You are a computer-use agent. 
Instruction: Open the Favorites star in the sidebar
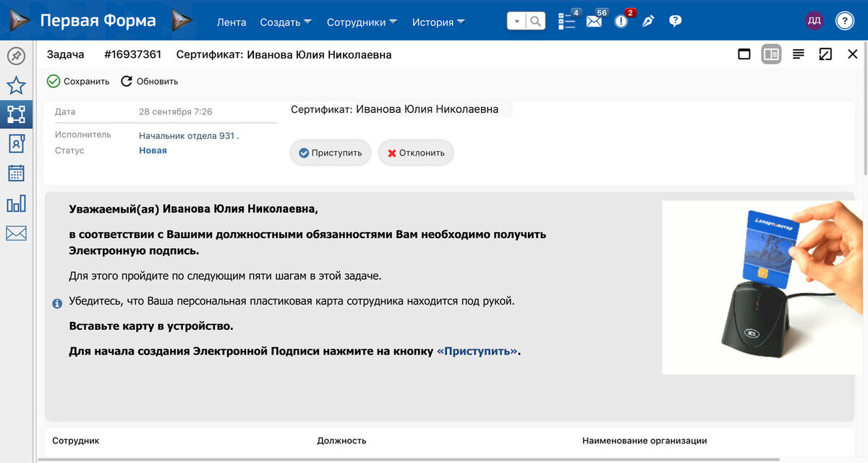pos(16,85)
